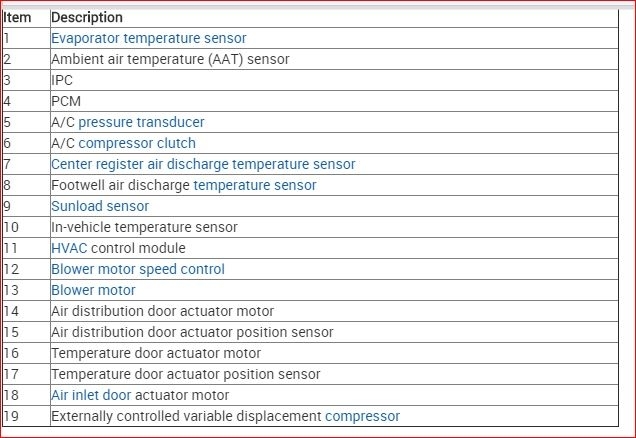Select the Ambient air temperature (AAT) sensor text
Image resolution: width=636 pixels, height=438 pixels.
tap(170, 59)
